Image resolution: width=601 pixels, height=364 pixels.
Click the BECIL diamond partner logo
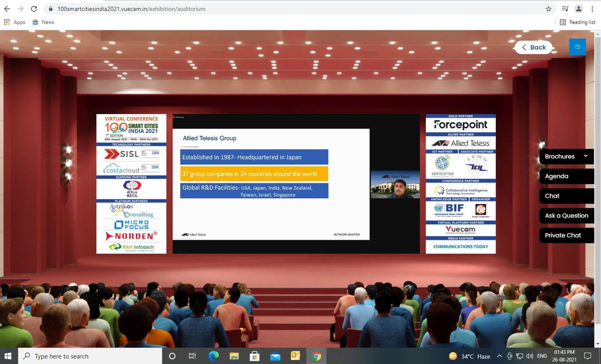click(132, 189)
